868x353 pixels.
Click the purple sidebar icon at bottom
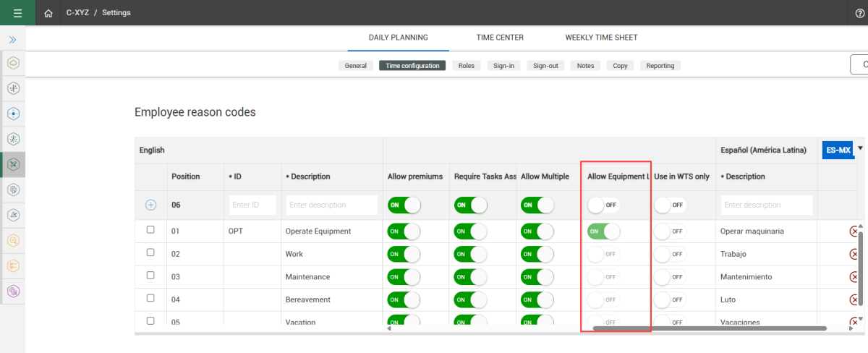(x=12, y=291)
